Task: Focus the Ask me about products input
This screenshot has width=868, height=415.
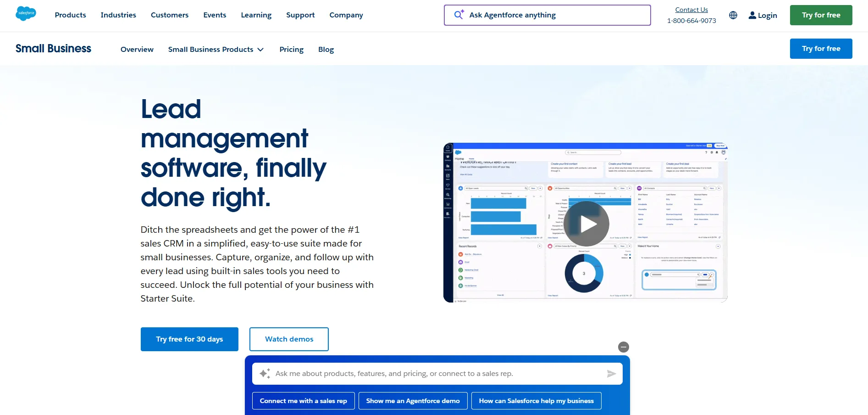Action: click(437, 374)
